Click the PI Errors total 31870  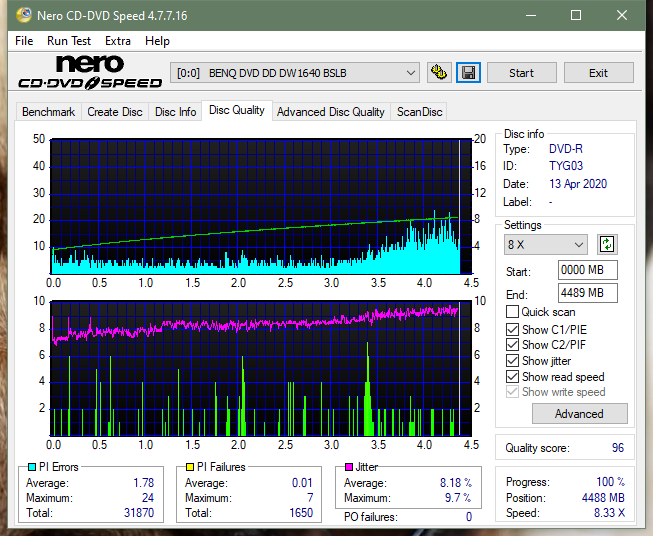(x=139, y=512)
